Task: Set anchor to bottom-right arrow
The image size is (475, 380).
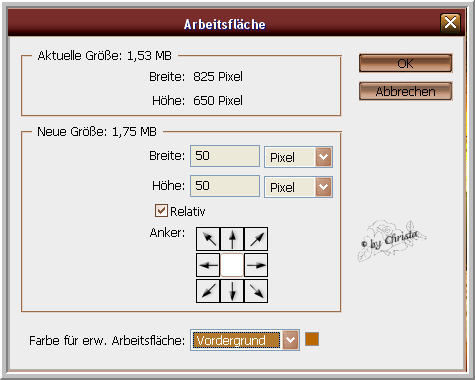Action: [256, 291]
